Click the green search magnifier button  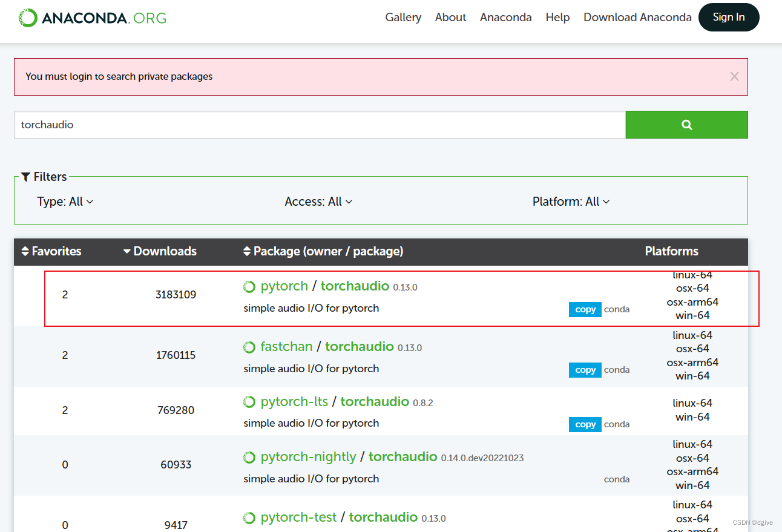686,125
